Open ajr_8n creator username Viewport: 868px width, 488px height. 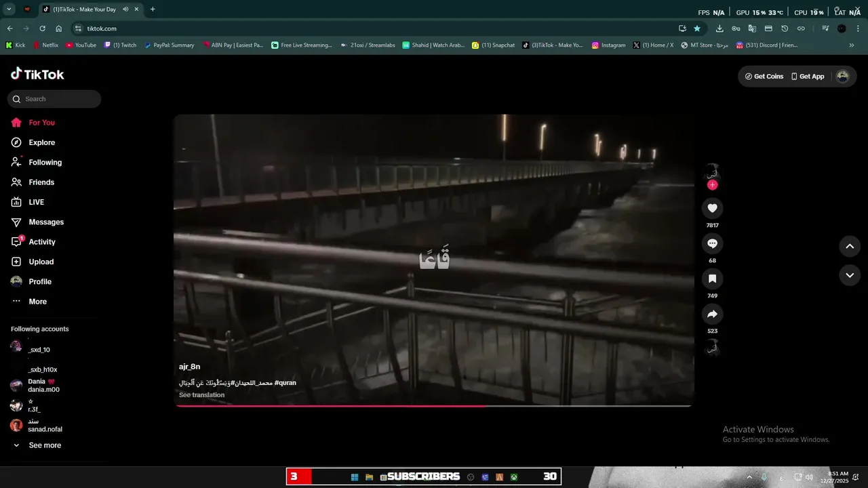tap(190, 367)
